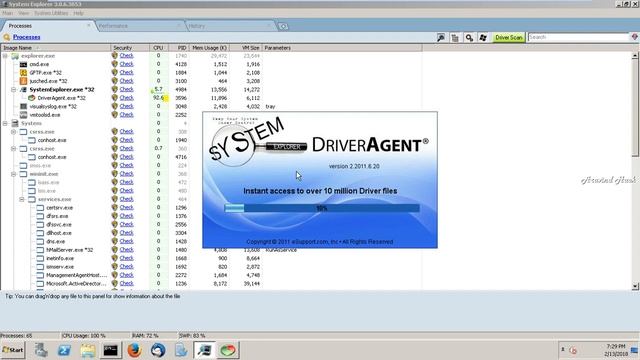Click the cmd.exe process icon
The width and height of the screenshot is (640, 360).
tap(23, 64)
